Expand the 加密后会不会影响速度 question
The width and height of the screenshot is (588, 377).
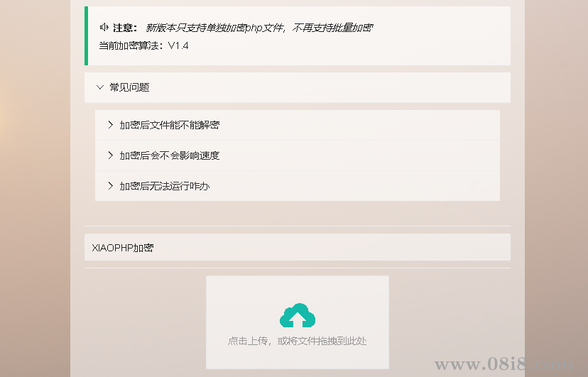coord(298,155)
